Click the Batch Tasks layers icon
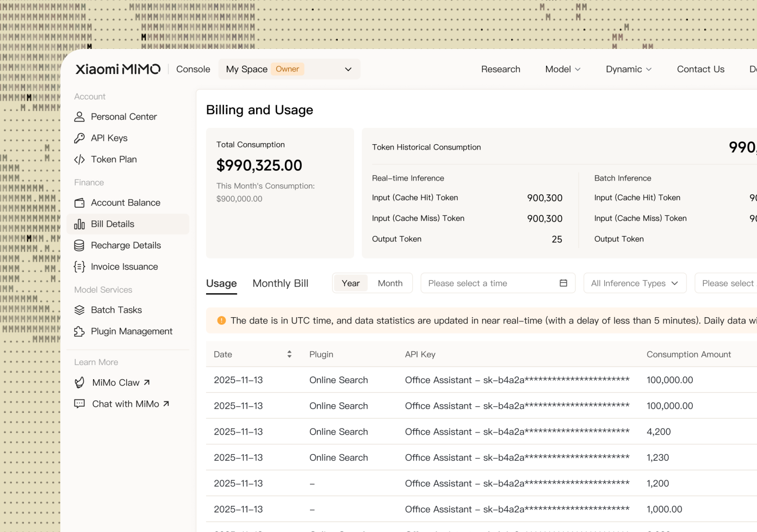The height and width of the screenshot is (532, 757). tap(79, 310)
